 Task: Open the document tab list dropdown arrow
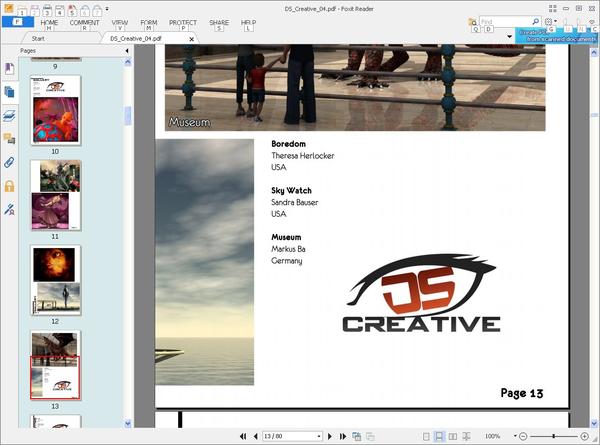(x=509, y=37)
